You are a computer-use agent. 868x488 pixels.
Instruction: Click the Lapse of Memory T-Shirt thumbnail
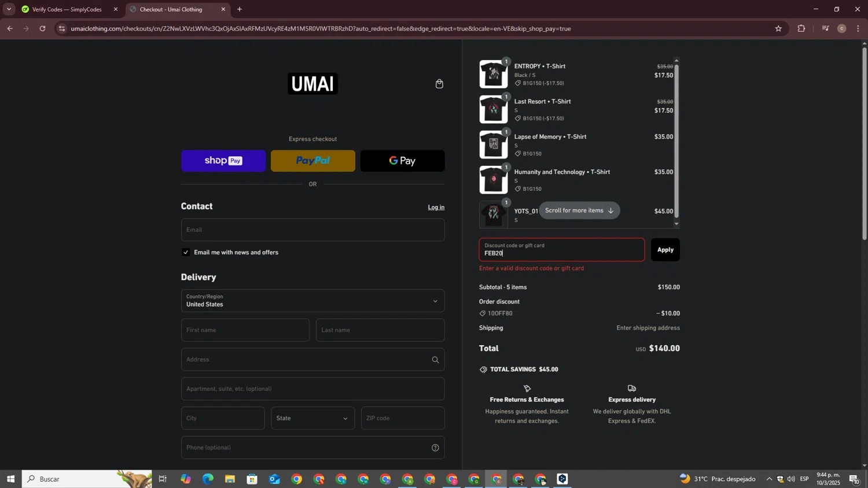click(494, 145)
